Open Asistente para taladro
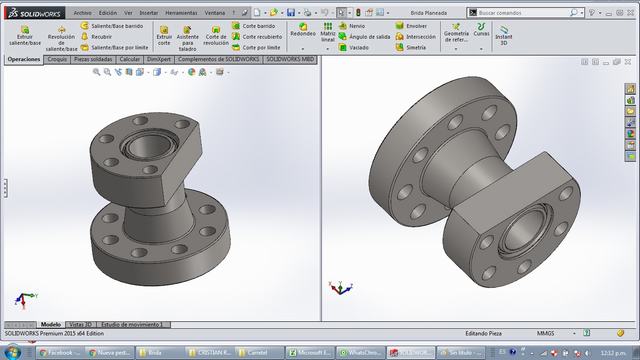640x360 pixels. click(x=187, y=38)
